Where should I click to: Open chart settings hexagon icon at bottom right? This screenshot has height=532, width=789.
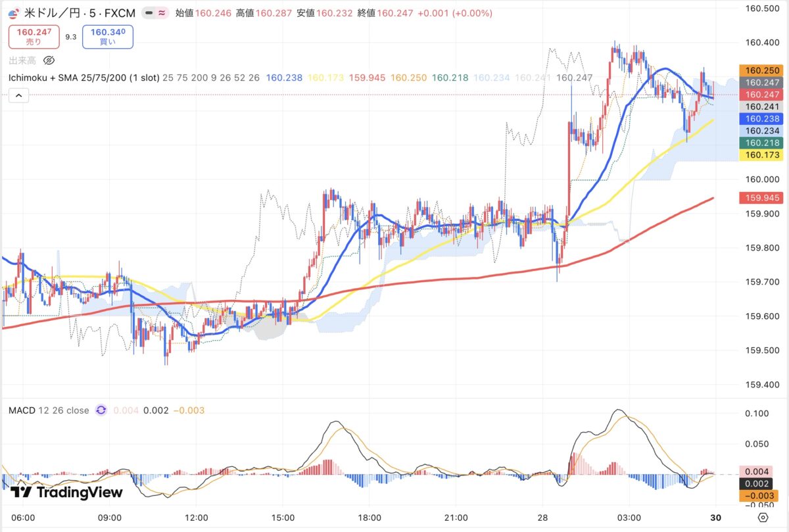762,517
